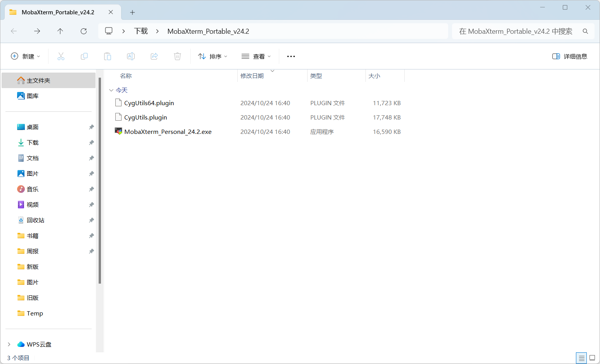
Task: Close the MobaXterm_Portable_v24.2 tab
Action: click(x=111, y=12)
